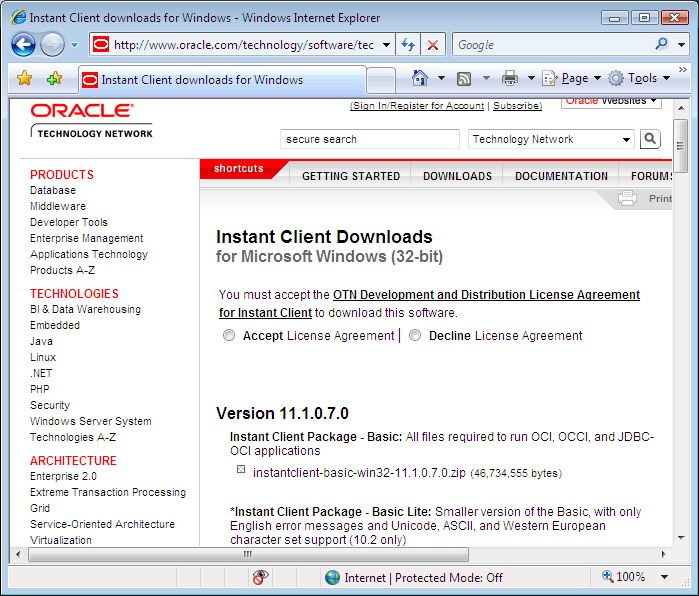Click vertical scrollbar up arrow
Screen dimensions: 699x596
681,108
